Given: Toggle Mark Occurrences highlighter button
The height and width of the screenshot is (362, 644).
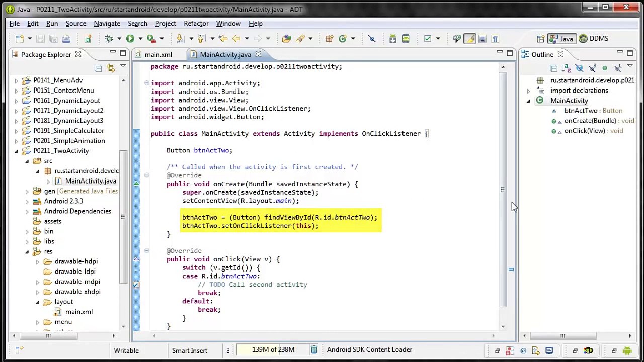Looking at the screenshot, I should click(x=469, y=39).
